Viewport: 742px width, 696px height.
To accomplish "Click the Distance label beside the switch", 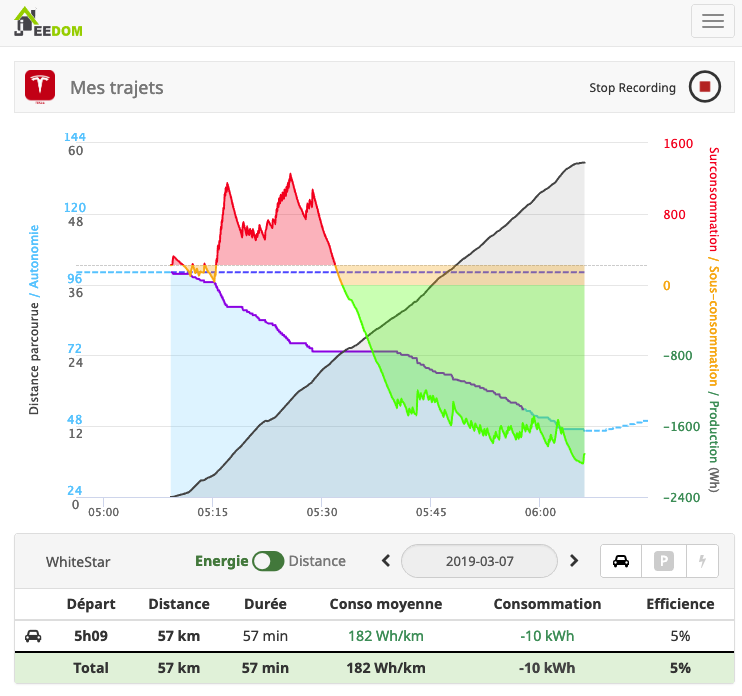I will click(x=317, y=561).
